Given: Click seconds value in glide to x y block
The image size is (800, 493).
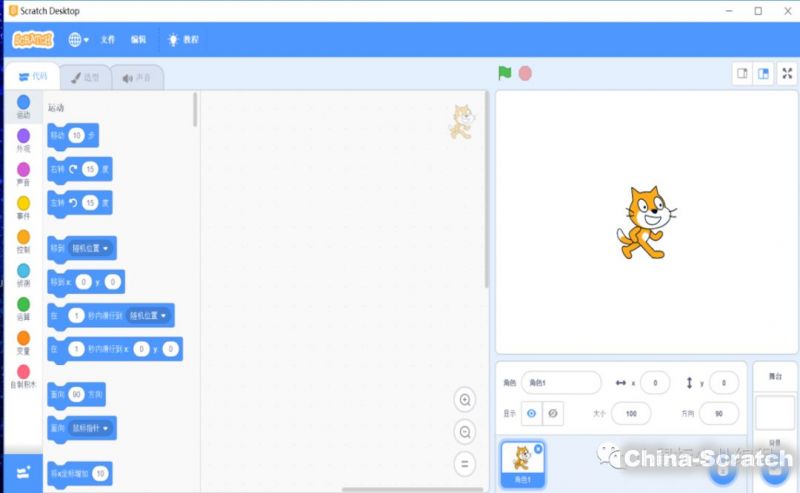Looking at the screenshot, I should click(x=77, y=349).
